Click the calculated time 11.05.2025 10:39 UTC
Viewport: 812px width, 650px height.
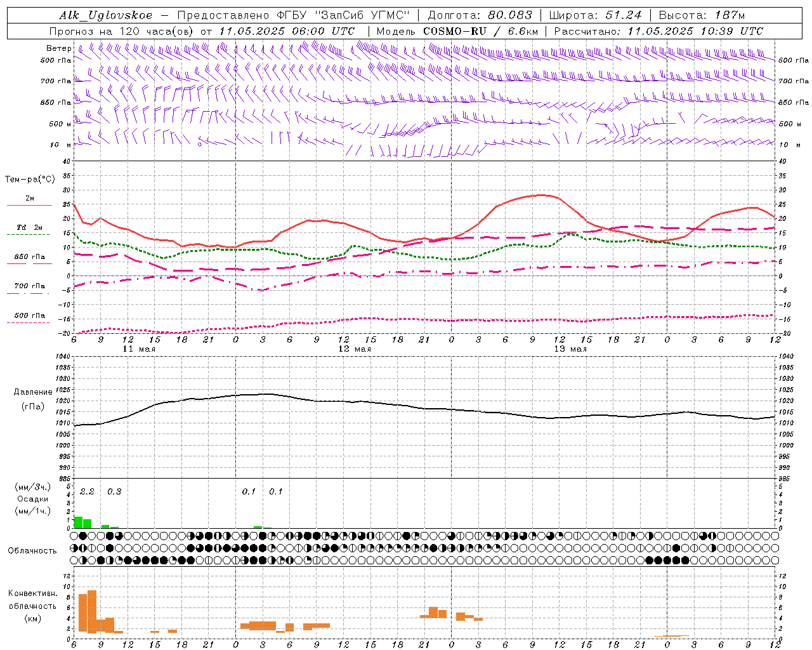tap(695, 31)
